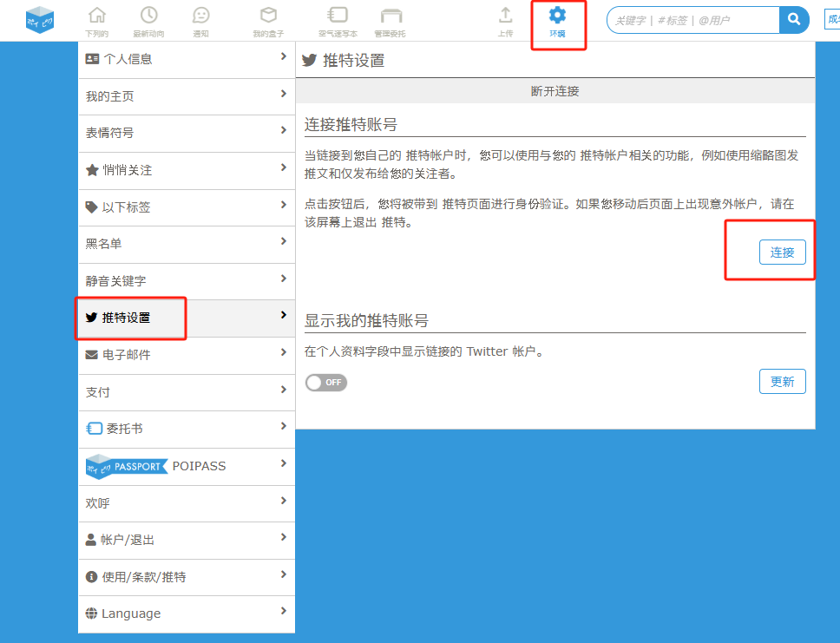
Task: Open 最新动向 clock icon
Action: click(x=149, y=15)
